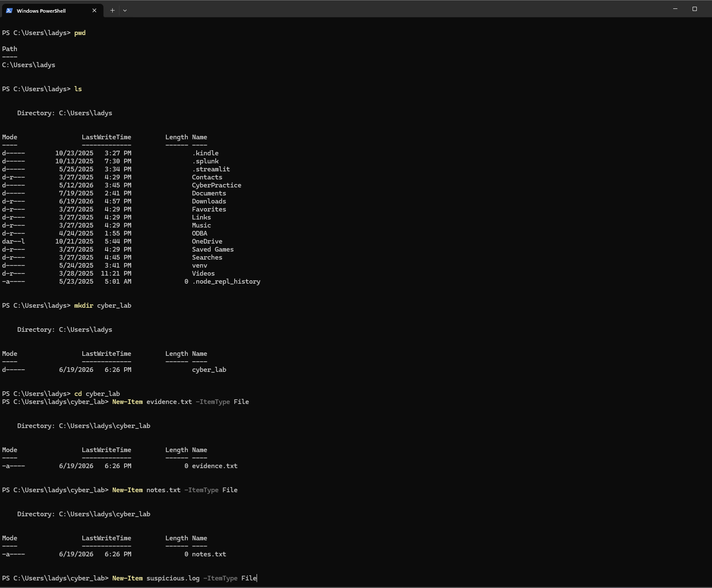
Task: Click the 'ls' command text
Action: 78,89
